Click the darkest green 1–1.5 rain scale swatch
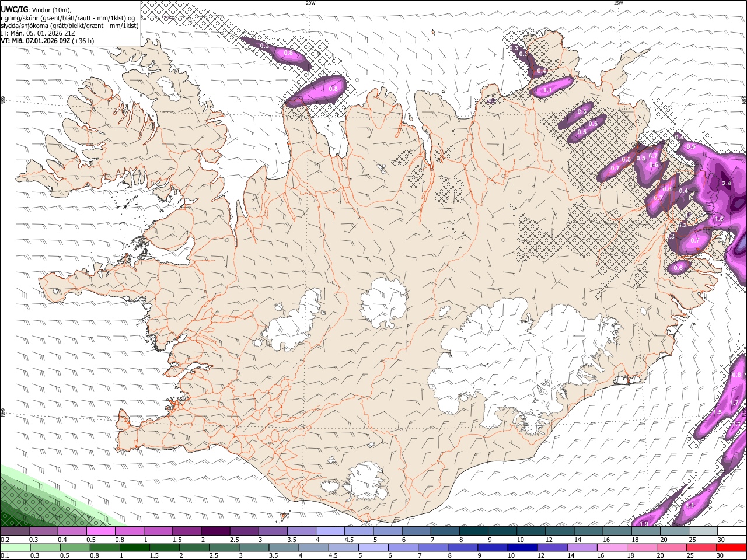 pos(134,547)
